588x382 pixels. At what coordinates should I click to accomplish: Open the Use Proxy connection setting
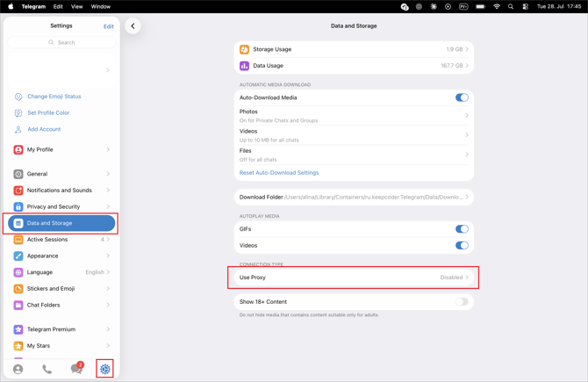click(354, 277)
